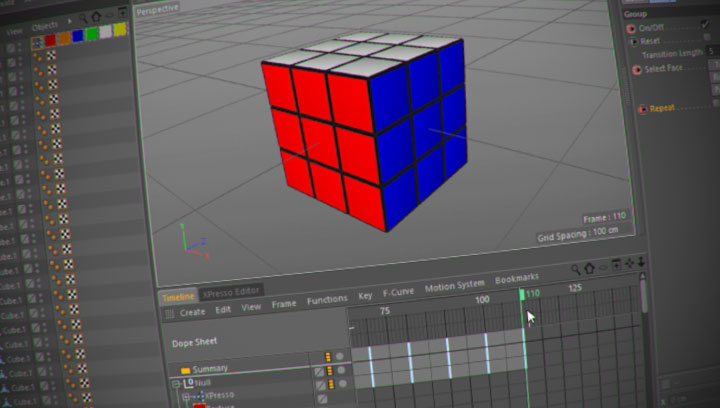Screen dimensions: 720x408
Task: Click the grip icon left of Create
Action: [x=169, y=314]
